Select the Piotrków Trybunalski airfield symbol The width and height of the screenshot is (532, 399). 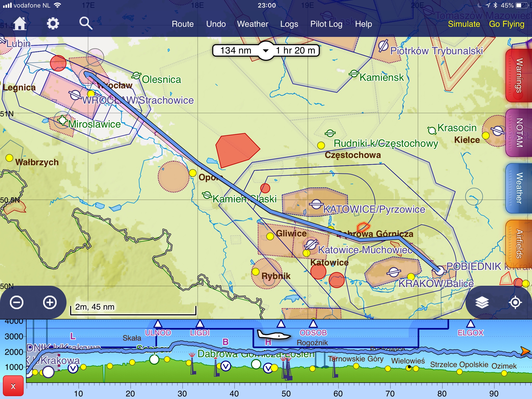[383, 46]
